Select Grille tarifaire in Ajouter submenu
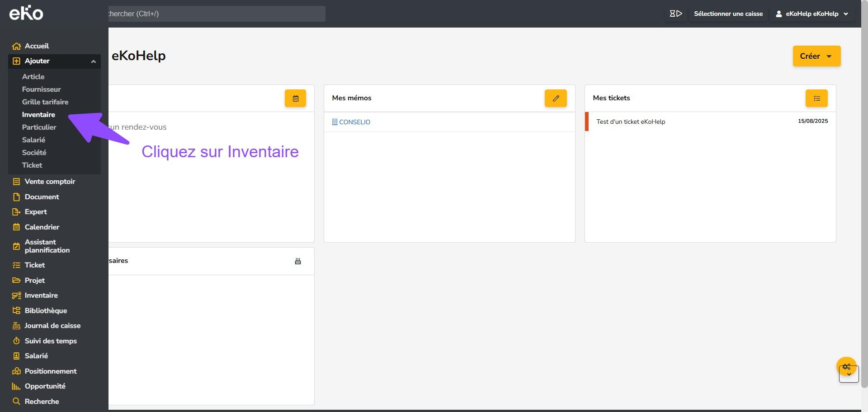Viewport: 868px width, 412px height. pos(45,102)
